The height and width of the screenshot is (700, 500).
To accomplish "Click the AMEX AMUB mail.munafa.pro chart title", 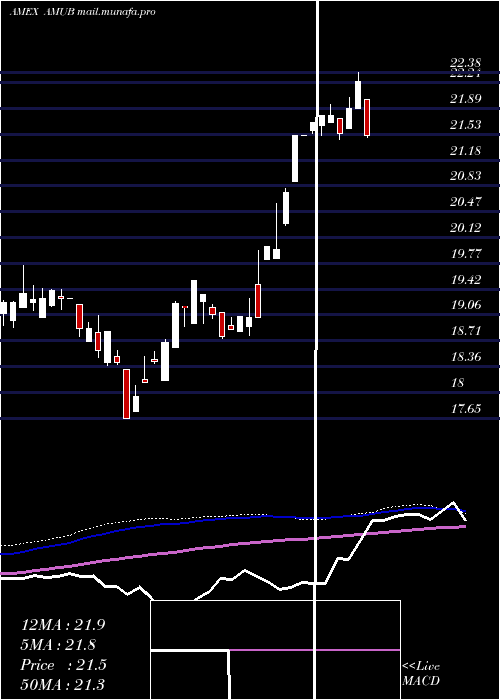I will [83, 12].
